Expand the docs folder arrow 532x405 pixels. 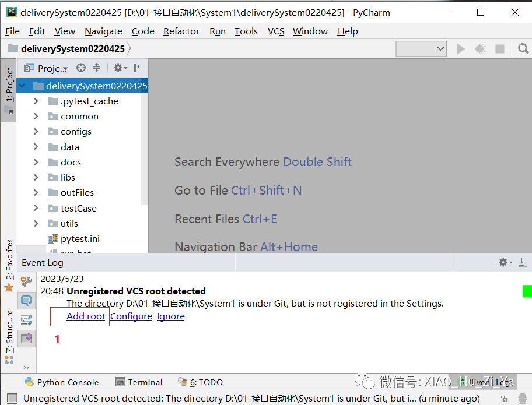pos(36,162)
